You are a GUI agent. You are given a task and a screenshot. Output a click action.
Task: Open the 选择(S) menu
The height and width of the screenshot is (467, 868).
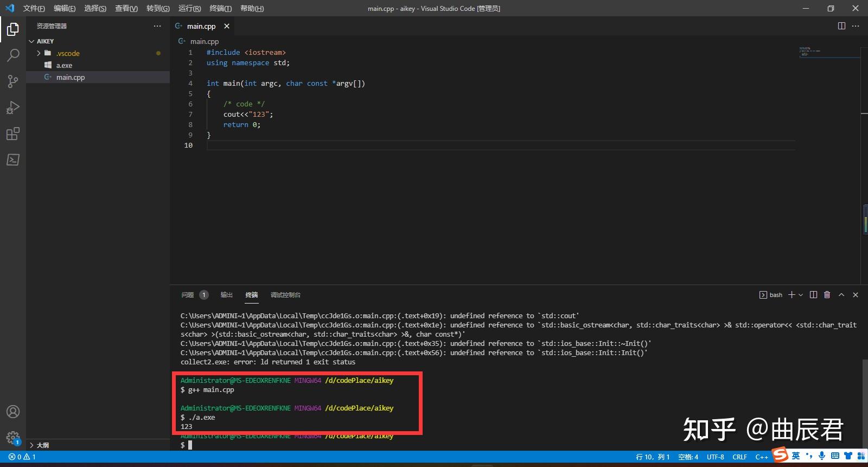95,8
